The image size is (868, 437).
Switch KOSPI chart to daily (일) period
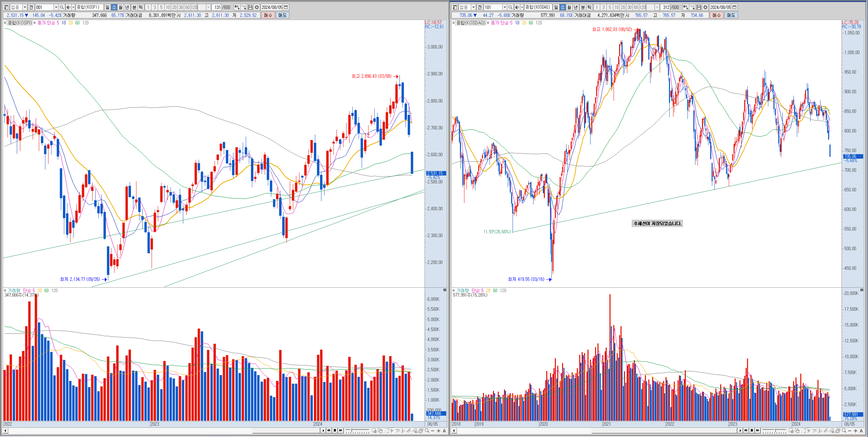pos(108,7)
